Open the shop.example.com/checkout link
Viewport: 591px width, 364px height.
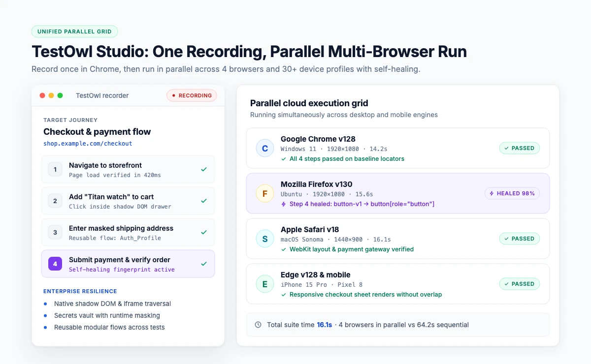click(x=88, y=144)
